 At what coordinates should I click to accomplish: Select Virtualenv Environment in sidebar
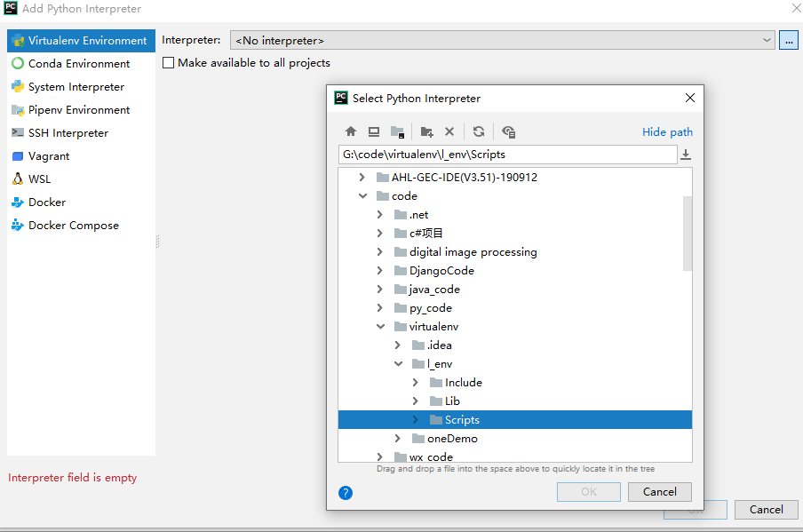click(81, 41)
